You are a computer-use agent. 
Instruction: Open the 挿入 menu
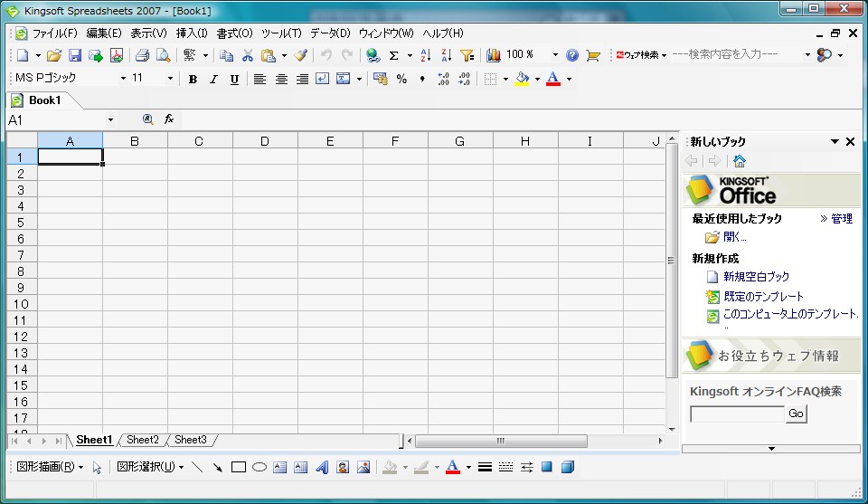click(x=192, y=33)
